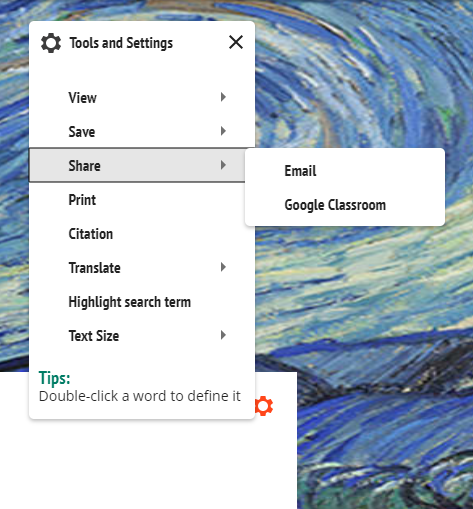Choose Print from the tools menu
473x509 pixels.
point(142,200)
